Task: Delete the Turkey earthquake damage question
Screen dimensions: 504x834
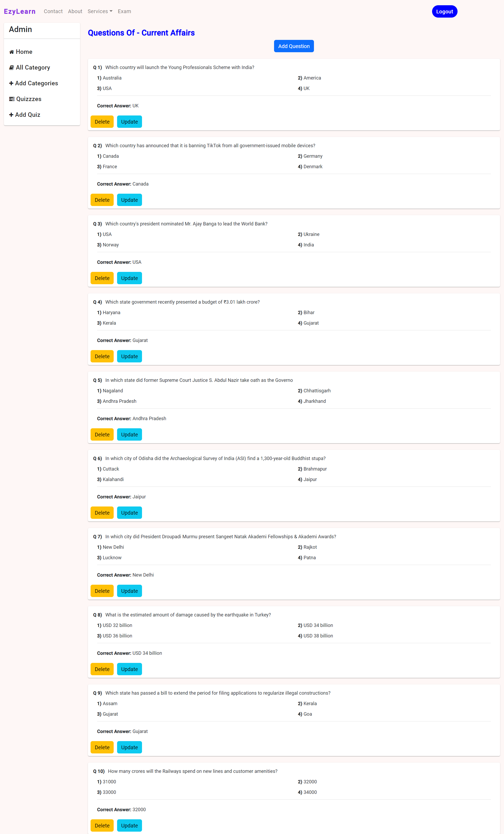Action: tap(102, 669)
